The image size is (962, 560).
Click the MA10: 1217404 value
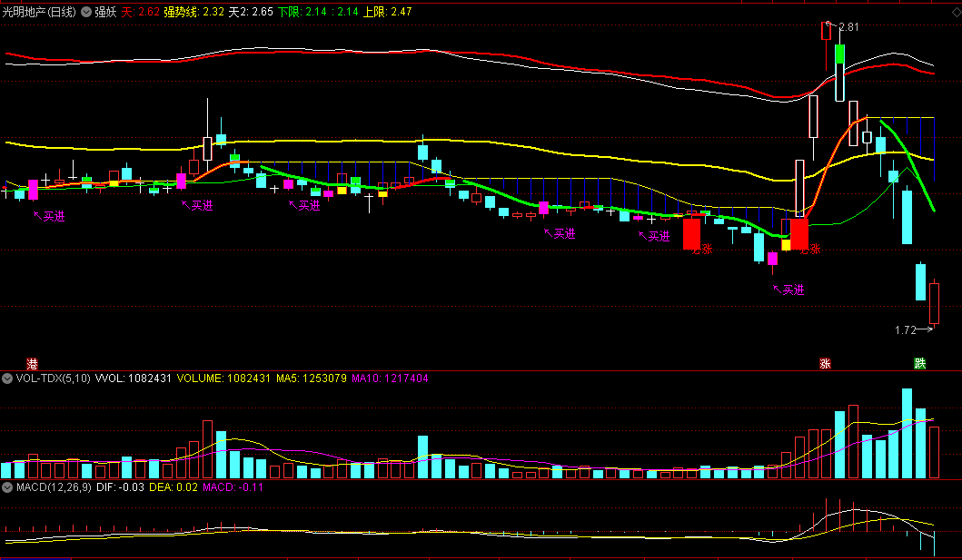(390, 378)
